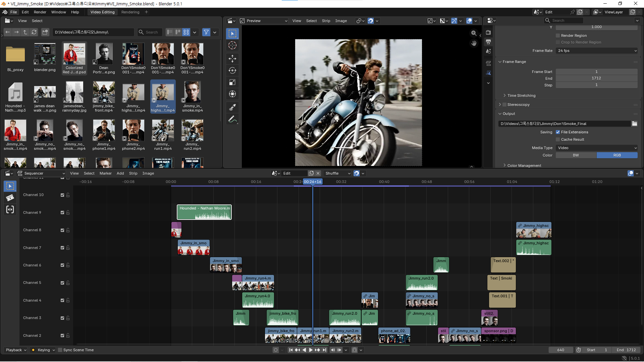Select the Blade tool in sequencer
644x362 pixels.
pyautogui.click(x=10, y=198)
